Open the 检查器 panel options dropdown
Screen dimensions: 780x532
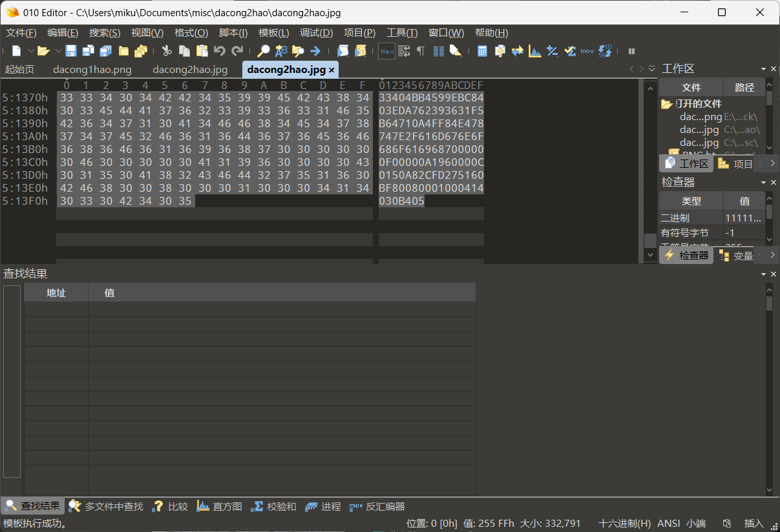coord(763,183)
